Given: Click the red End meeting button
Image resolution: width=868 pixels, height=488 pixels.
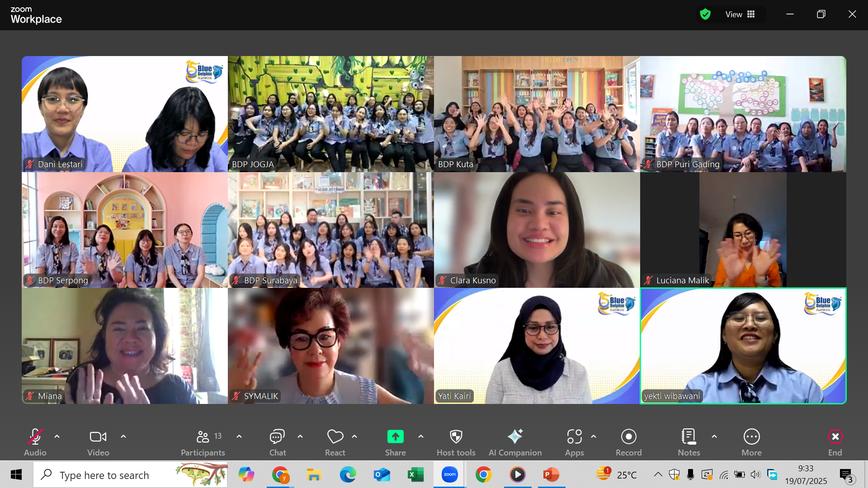Looking at the screenshot, I should pyautogui.click(x=835, y=437).
